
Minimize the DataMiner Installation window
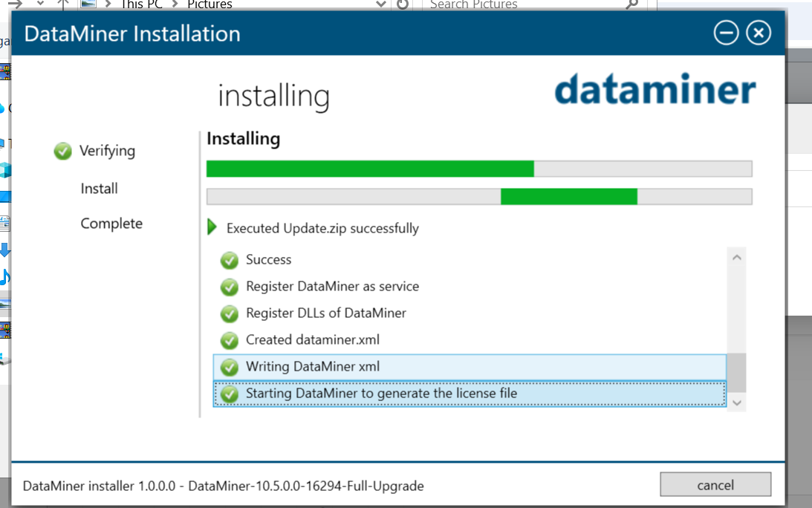click(726, 33)
